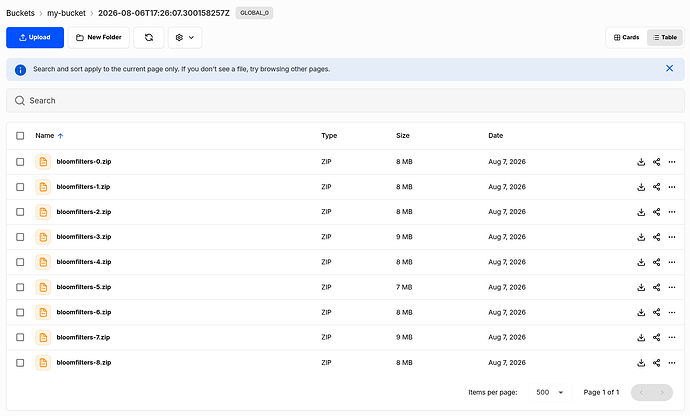Screen dimensions: 690x416
Task: Click the GLOBAL_0 badge
Action: point(254,13)
